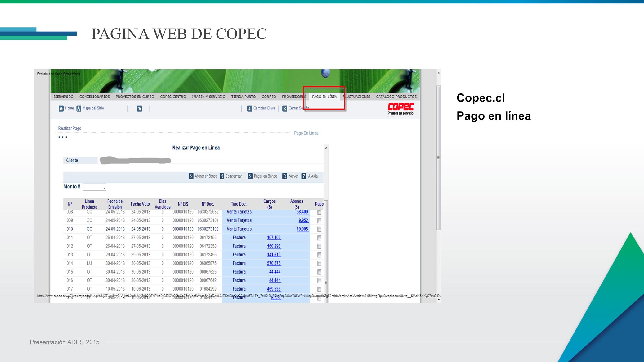Click document number 06065875
Viewport: 644px width, 362px height.
pos(208,263)
